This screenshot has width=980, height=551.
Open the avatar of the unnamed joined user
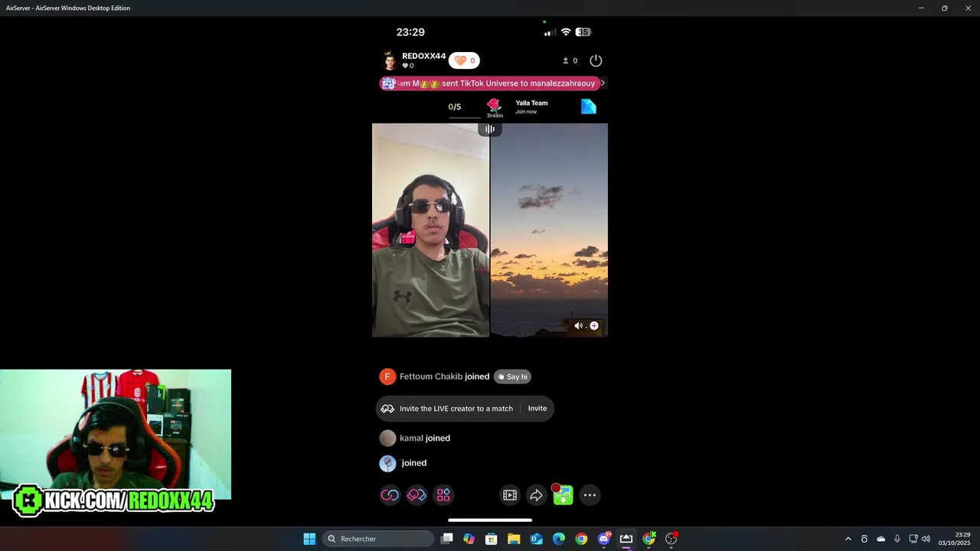(387, 463)
